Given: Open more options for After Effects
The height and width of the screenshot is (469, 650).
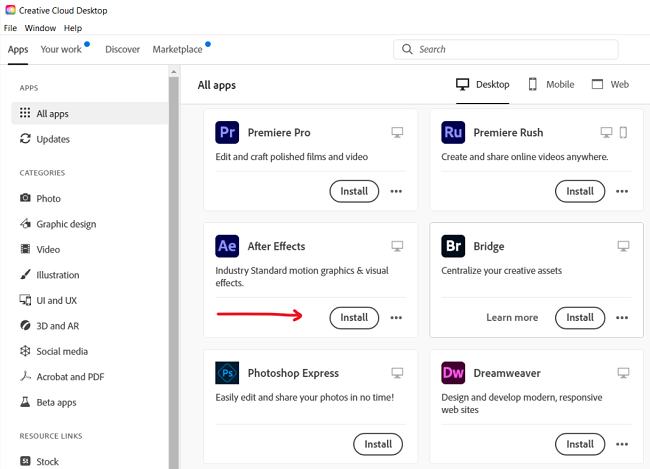Looking at the screenshot, I should click(396, 318).
